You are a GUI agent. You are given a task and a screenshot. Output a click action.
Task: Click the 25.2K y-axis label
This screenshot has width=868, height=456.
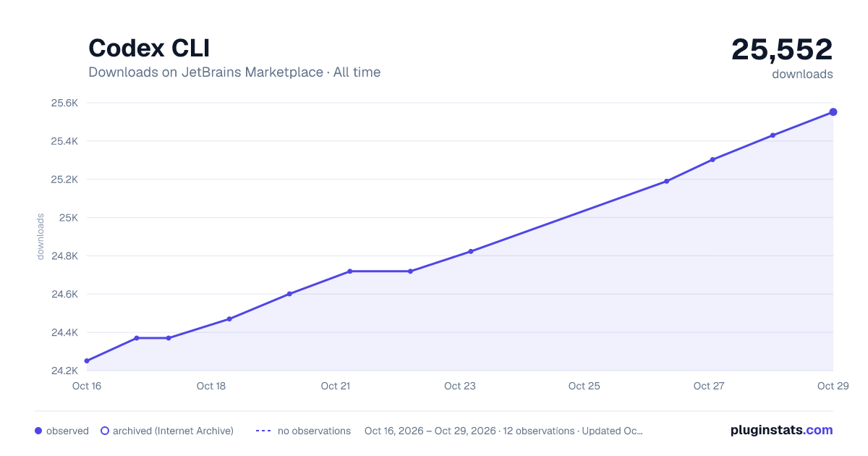pyautogui.click(x=64, y=180)
